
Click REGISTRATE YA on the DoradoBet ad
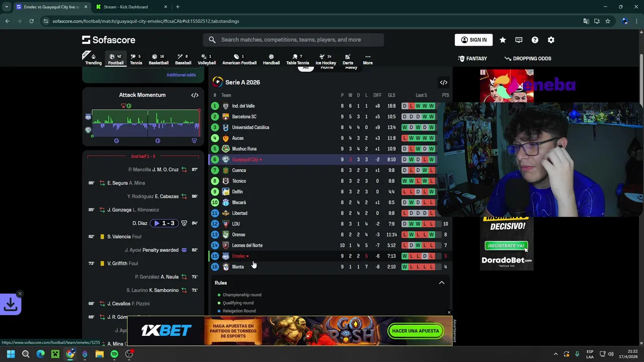pos(506,245)
